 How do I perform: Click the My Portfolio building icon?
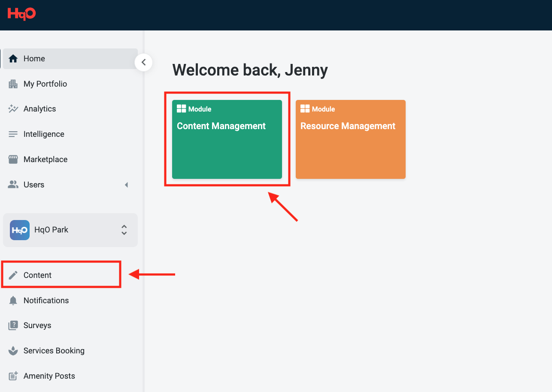tap(13, 84)
